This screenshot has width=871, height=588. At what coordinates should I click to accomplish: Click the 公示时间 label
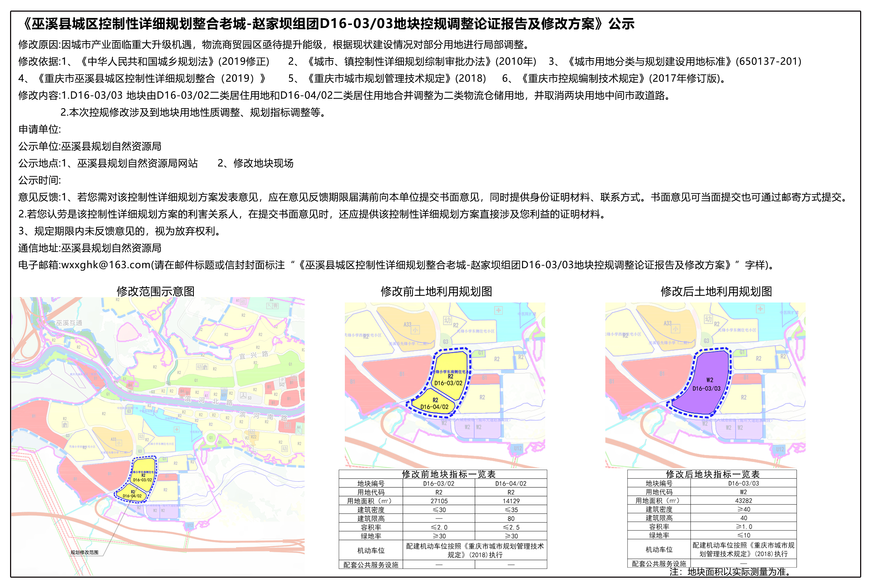point(40,180)
